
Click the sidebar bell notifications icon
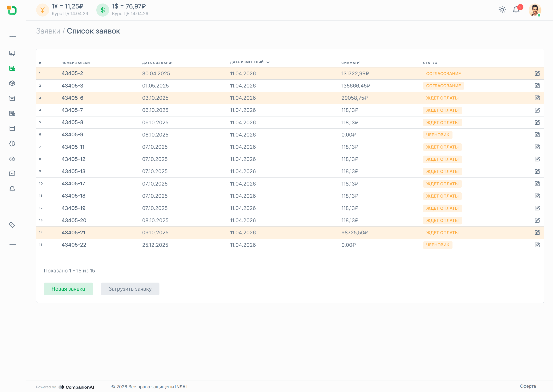[12, 188]
